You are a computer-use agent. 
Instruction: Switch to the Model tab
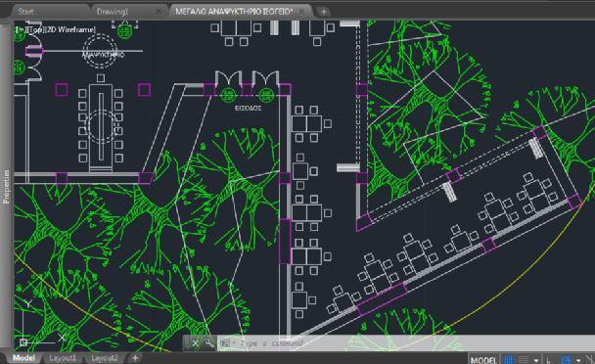point(23,358)
